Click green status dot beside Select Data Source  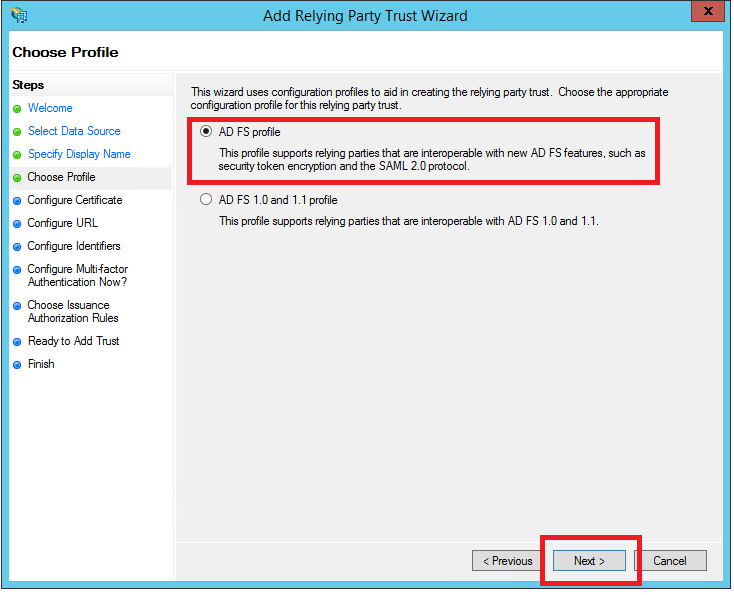[17, 132]
